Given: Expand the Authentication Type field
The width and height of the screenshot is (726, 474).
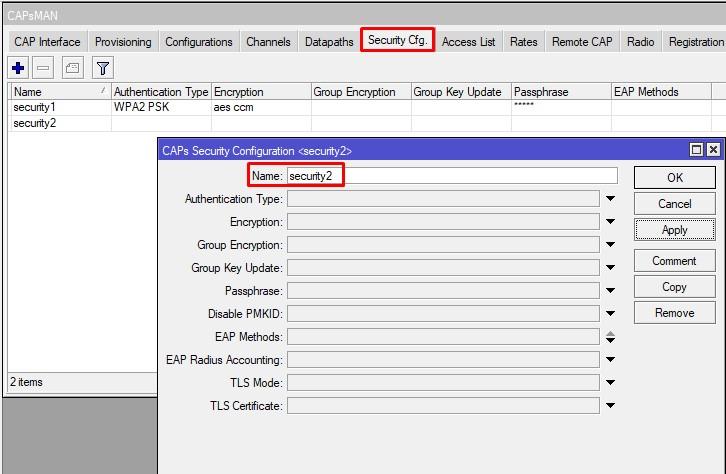Looking at the screenshot, I should 610,199.
